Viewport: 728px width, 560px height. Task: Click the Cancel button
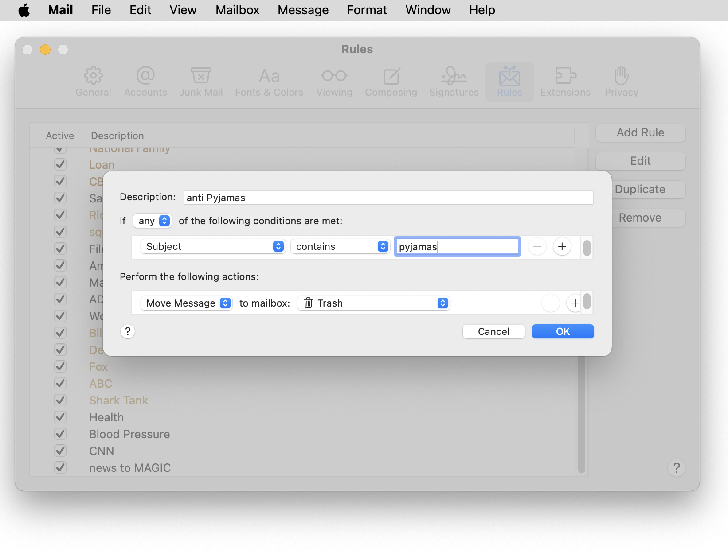[x=493, y=331]
